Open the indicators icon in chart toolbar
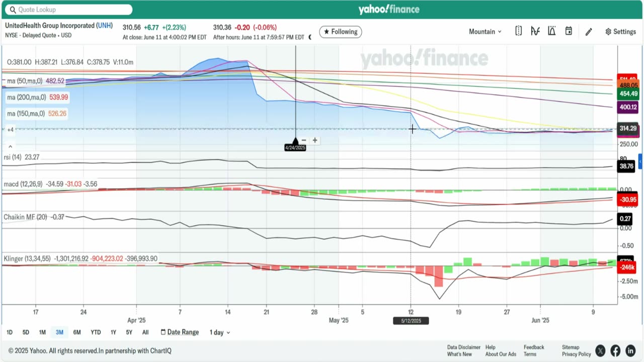Screen dimensions: 644x362 pos(535,31)
